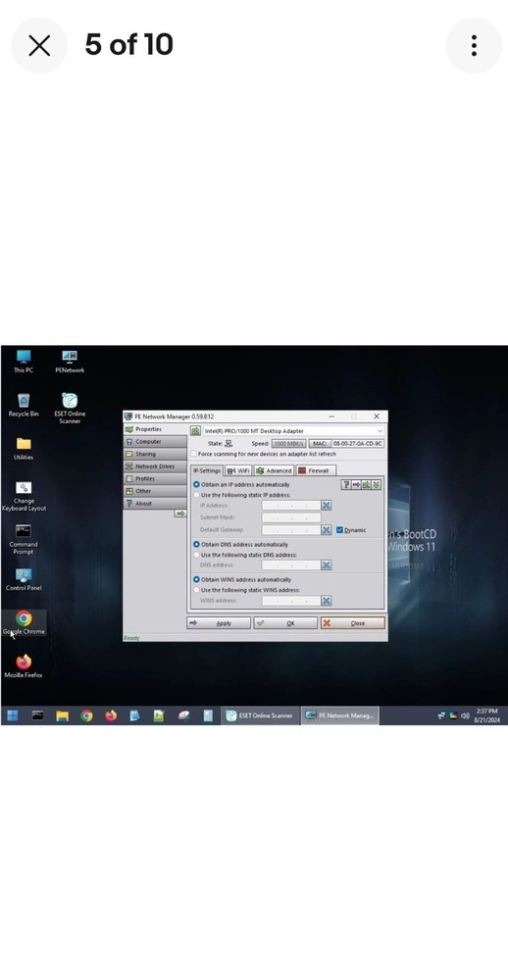Switch to the Advanced tab
The width and height of the screenshot is (508, 980).
[x=274, y=470]
